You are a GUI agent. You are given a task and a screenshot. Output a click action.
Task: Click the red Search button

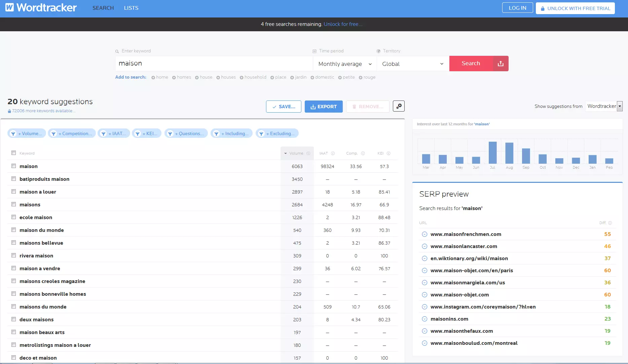coord(471,64)
